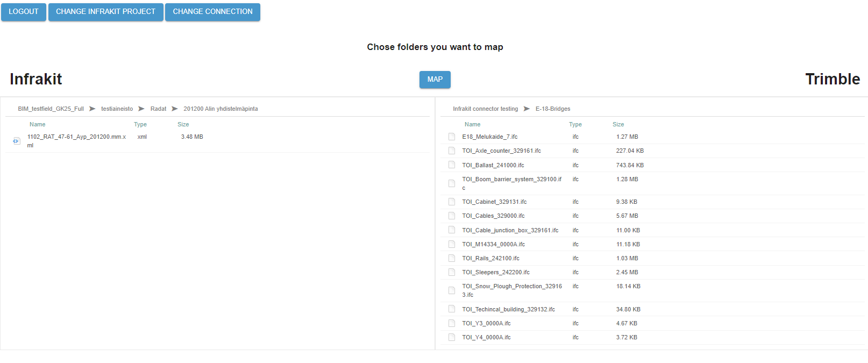Open Change Infrakit Project
This screenshot has width=868, height=363.
pos(106,12)
